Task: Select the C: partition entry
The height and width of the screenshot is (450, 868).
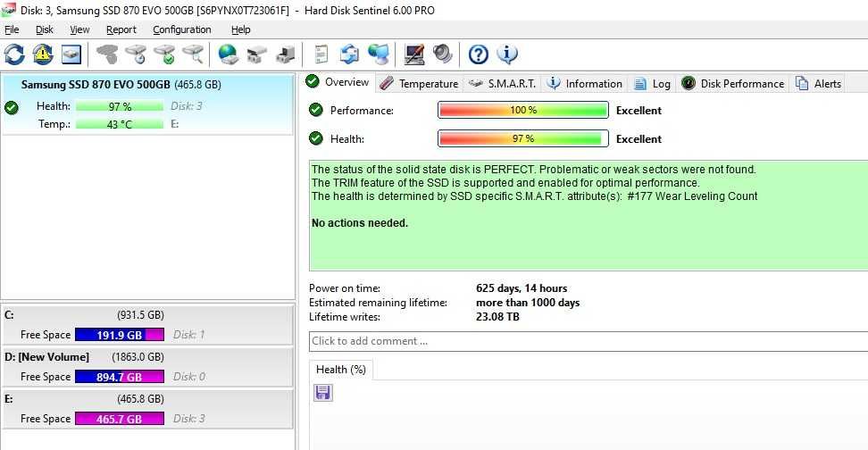Action: (x=147, y=325)
